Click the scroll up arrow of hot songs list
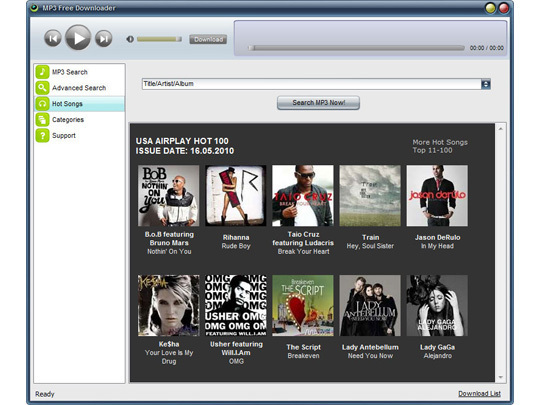Screen dimensions: 540x405 tap(500, 129)
